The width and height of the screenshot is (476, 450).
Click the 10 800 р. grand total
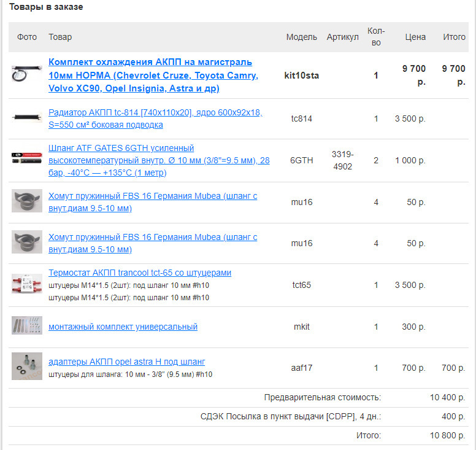click(447, 435)
